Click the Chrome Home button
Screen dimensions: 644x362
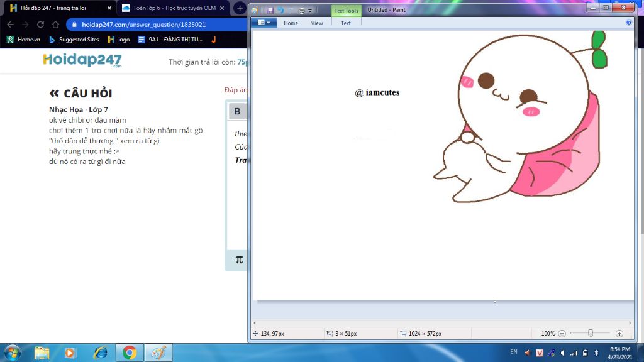click(x=55, y=25)
